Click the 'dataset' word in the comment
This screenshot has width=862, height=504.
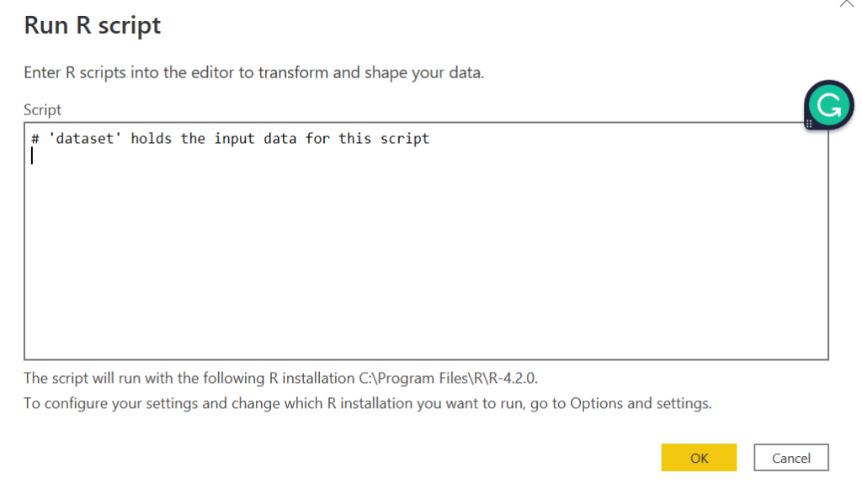coord(85,139)
